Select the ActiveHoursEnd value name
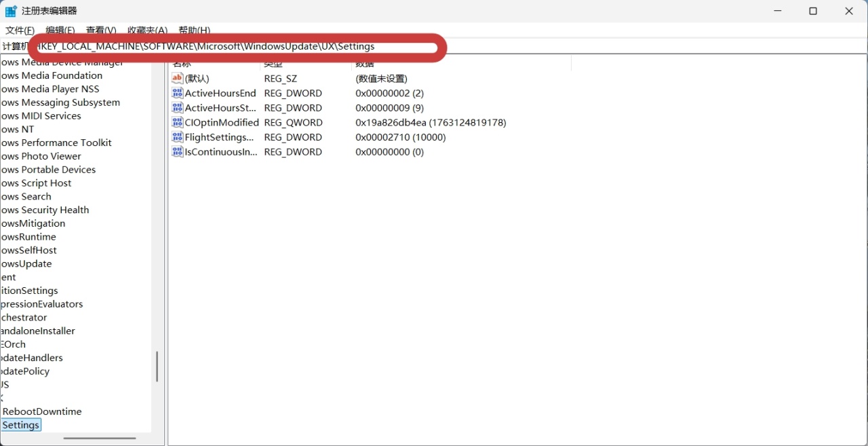Screen dimensions: 868x446 pyautogui.click(x=220, y=93)
